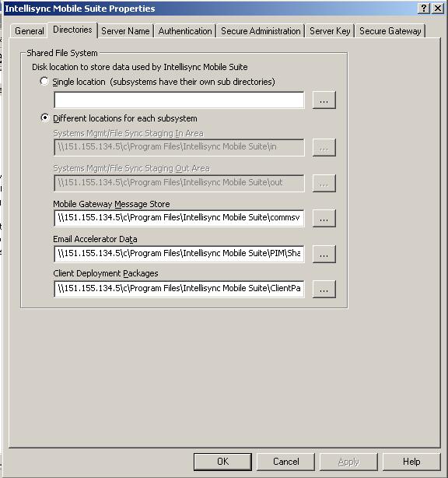This screenshot has height=478, width=448.
Task: Choose Different locations for each subsystem
Action: (x=44, y=118)
